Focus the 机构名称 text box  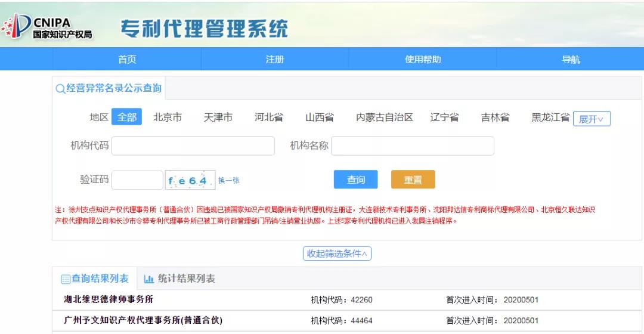pos(412,146)
